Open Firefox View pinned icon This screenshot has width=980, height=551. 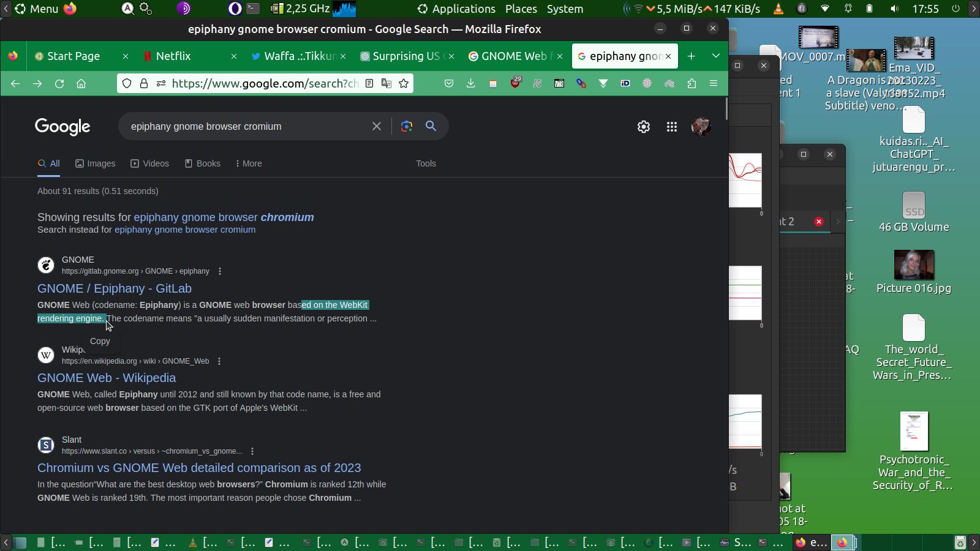click(x=13, y=56)
